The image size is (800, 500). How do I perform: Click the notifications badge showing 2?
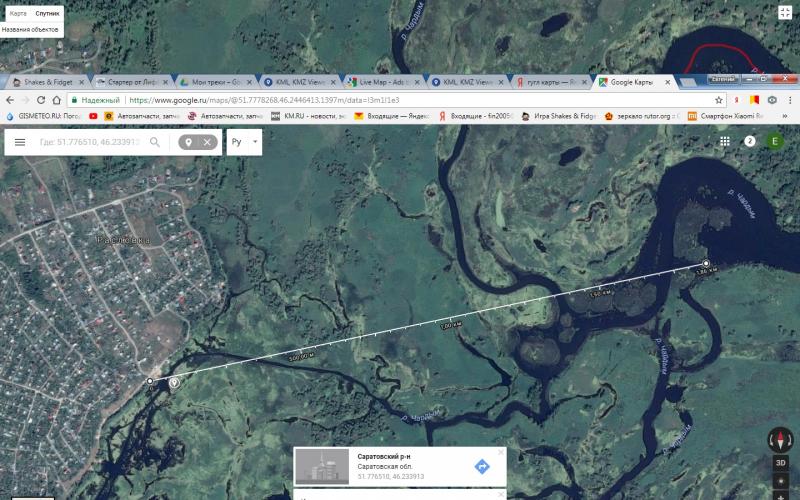[x=750, y=142]
